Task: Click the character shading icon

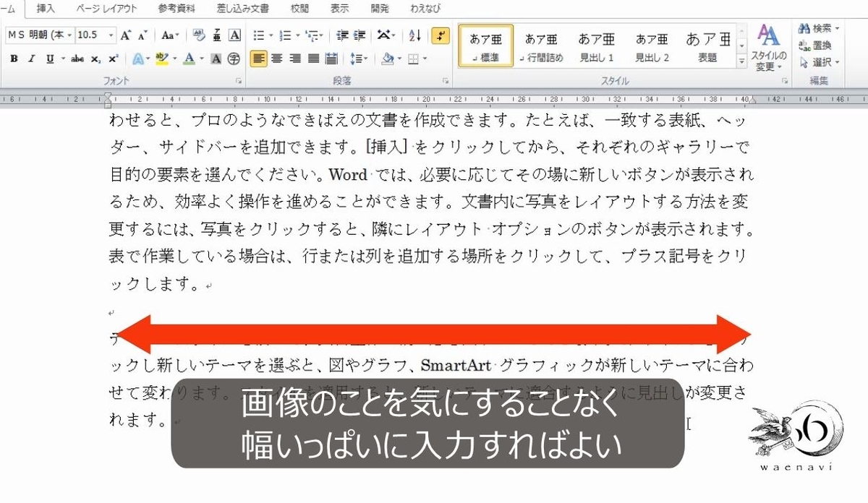Action: pyautogui.click(x=216, y=59)
